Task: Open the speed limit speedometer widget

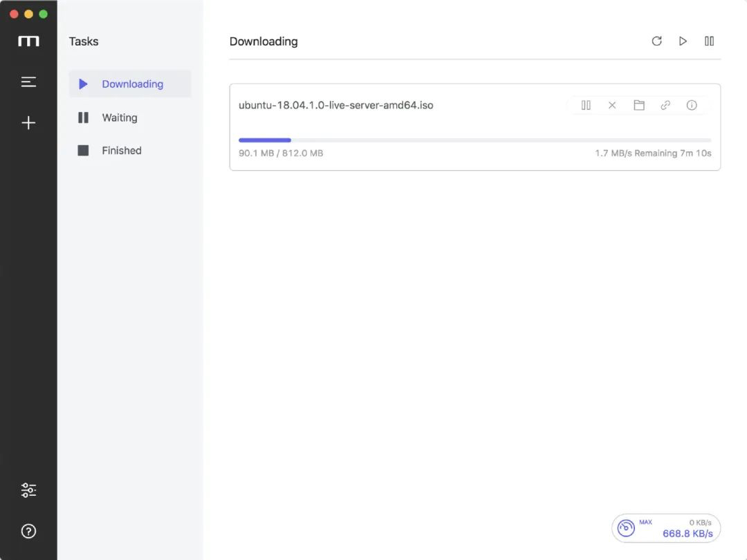Action: (x=627, y=528)
